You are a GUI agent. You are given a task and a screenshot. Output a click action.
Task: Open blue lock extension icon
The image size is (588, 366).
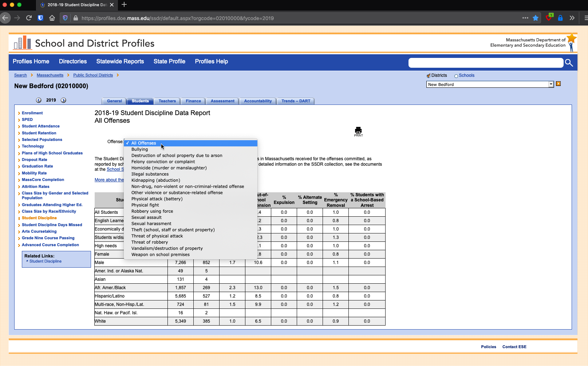tap(560, 18)
